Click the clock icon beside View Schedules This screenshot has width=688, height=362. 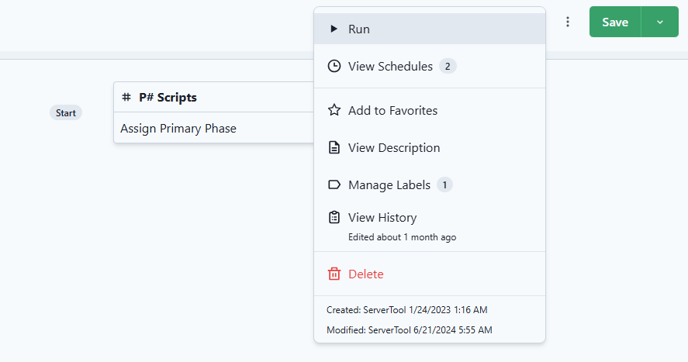point(334,66)
